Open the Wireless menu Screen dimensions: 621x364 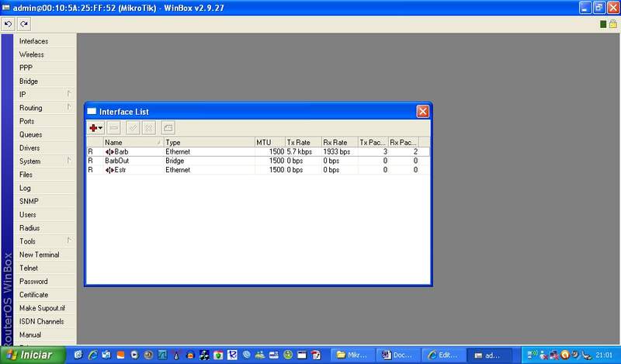point(31,54)
